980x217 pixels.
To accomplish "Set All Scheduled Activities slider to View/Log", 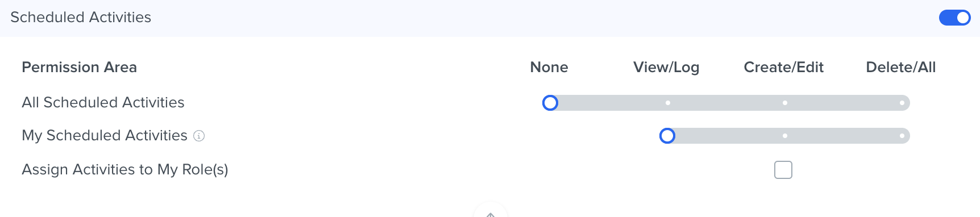I will 668,103.
